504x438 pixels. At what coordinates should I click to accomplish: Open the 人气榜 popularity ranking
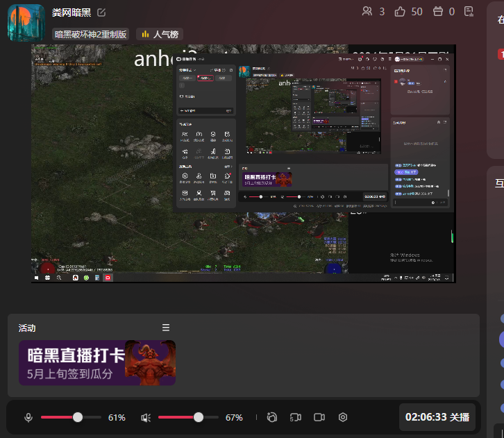click(160, 34)
